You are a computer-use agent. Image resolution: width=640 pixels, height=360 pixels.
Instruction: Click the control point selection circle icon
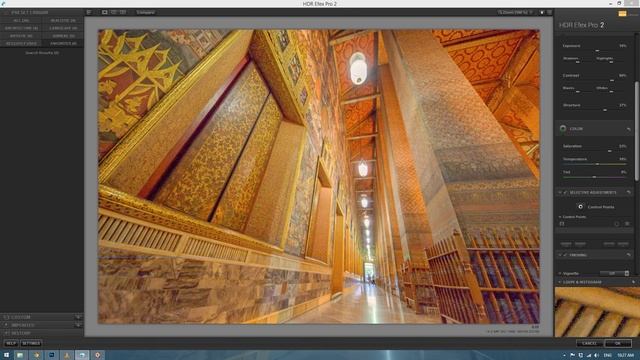coord(617,224)
